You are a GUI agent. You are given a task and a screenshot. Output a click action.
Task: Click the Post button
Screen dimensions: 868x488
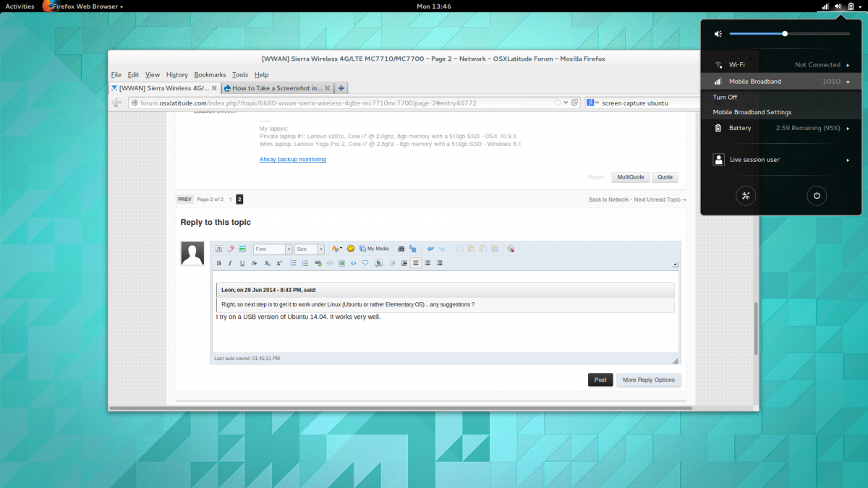coord(600,380)
